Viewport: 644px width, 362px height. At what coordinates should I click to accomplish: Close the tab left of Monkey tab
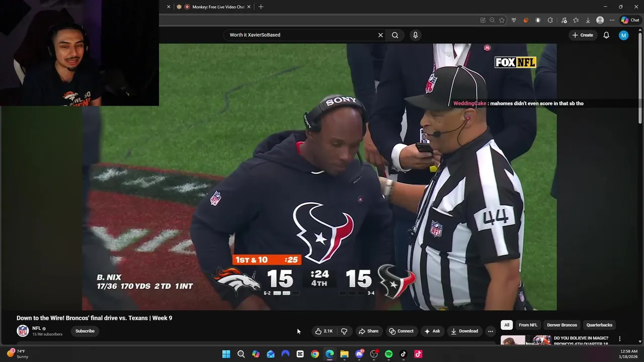pyautogui.click(x=169, y=7)
